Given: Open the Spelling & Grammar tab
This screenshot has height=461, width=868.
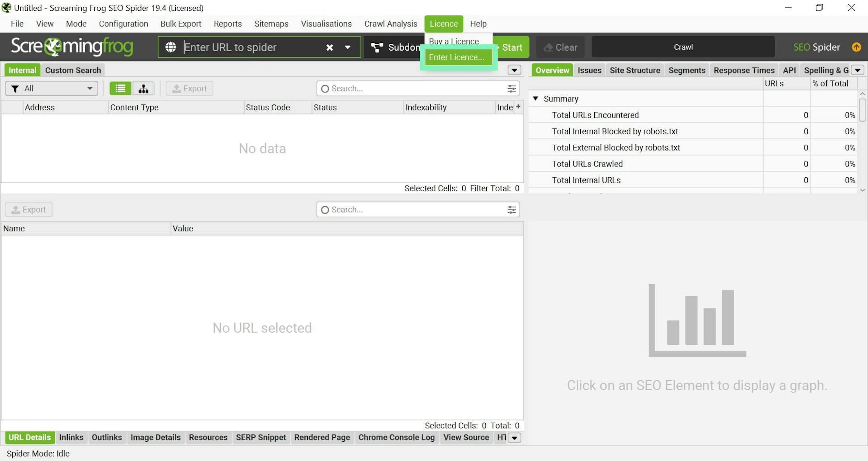Looking at the screenshot, I should 826,70.
